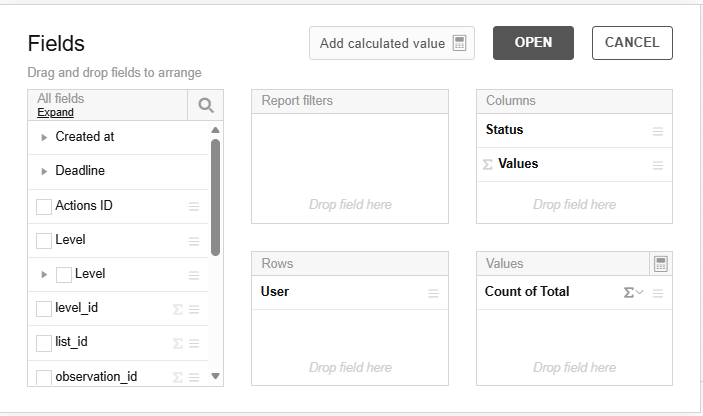
Task: Select the Values item in Columns
Action: tap(518, 164)
